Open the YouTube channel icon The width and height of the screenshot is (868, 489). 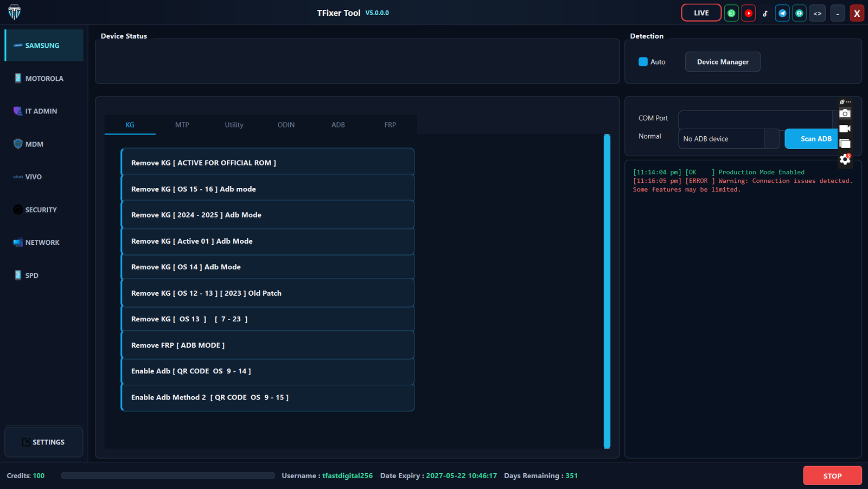click(x=749, y=13)
